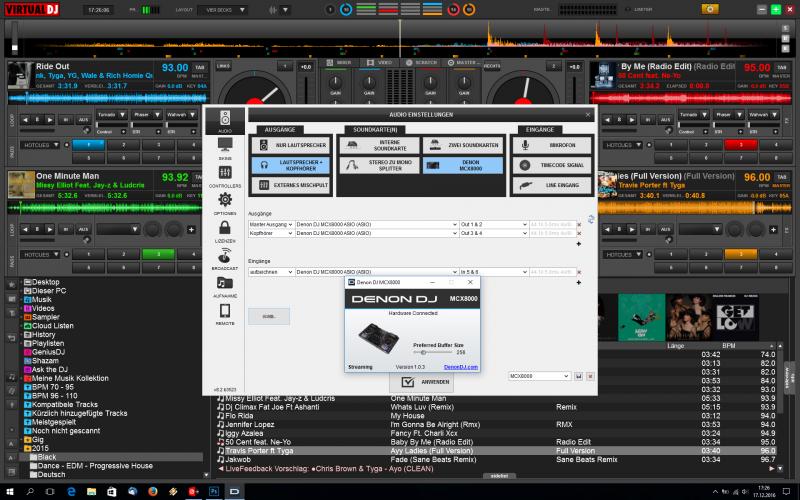Viewport: 800px width, 500px height.
Task: Select the Iggy Azalea track row
Action: click(x=495, y=433)
